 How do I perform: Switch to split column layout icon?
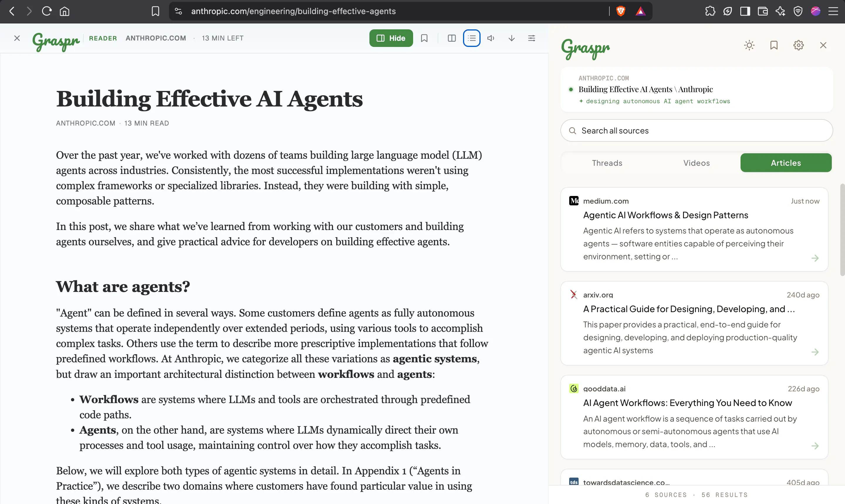click(x=452, y=38)
